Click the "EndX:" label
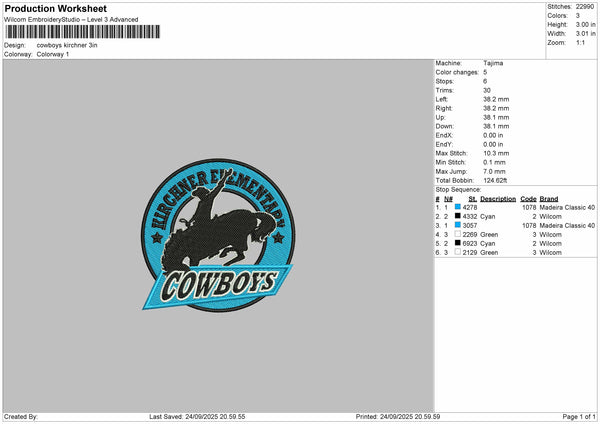Viewport: 600px width, 424px height. (444, 135)
